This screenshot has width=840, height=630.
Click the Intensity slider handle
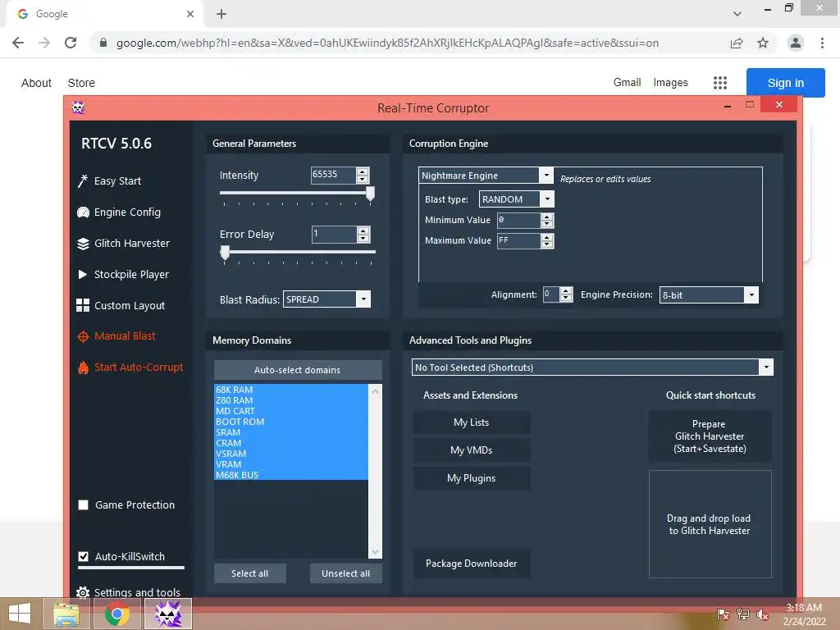(x=370, y=194)
